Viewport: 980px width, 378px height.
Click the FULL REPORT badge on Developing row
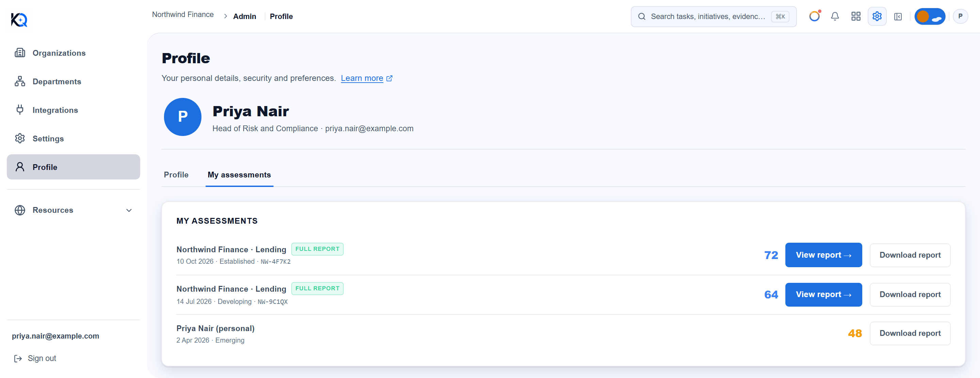[317, 288]
